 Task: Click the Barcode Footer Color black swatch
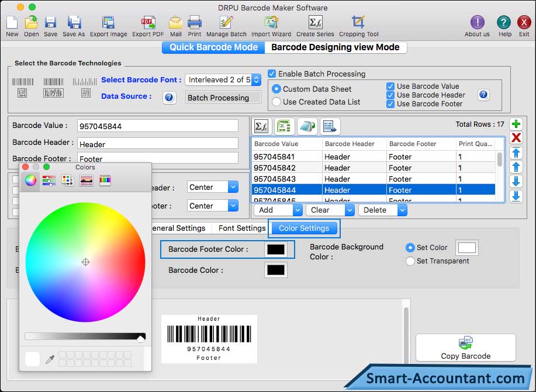[275, 249]
